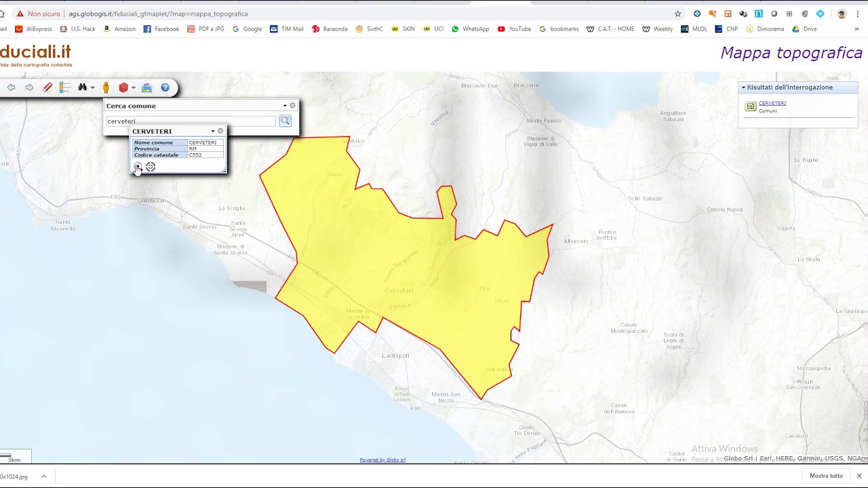Image resolution: width=868 pixels, height=488 pixels.
Task: Open the AliExpress bookmark
Action: point(33,29)
